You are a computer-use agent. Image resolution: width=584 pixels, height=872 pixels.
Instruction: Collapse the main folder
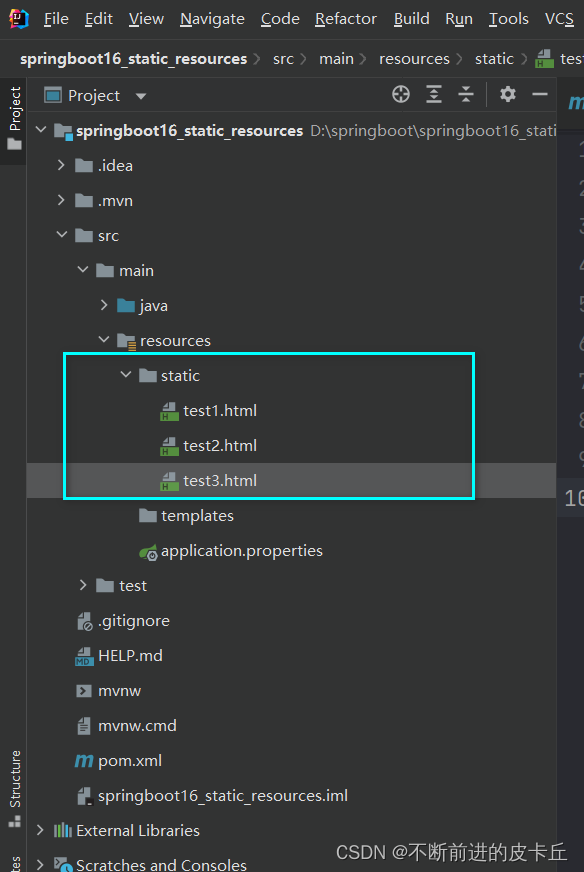pos(83,270)
